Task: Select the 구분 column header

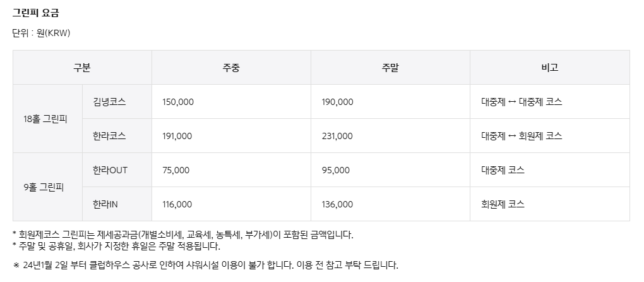Action: point(82,68)
